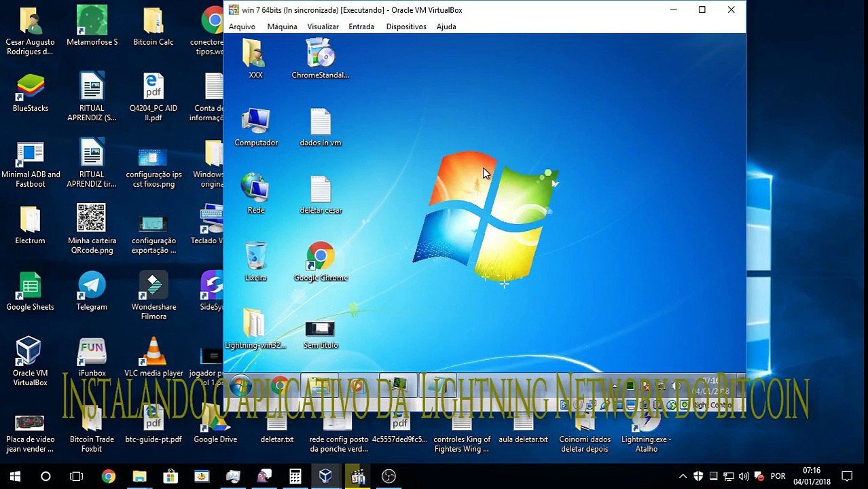The image size is (868, 489).
Task: Select the Oracle VM VirtualBox desktop shortcut
Action: (30, 362)
